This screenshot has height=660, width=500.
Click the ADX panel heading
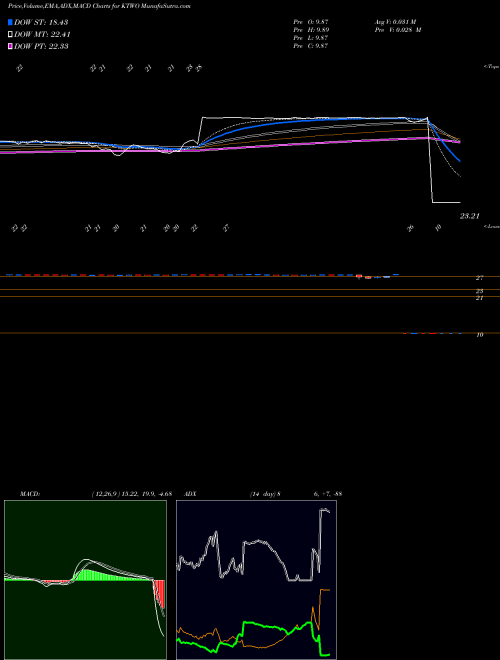click(190, 494)
